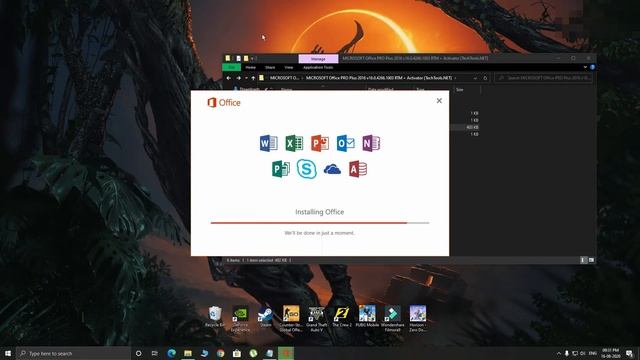The height and width of the screenshot is (360, 640).
Task: Click the Office installer taskbar button
Action: 286,353
